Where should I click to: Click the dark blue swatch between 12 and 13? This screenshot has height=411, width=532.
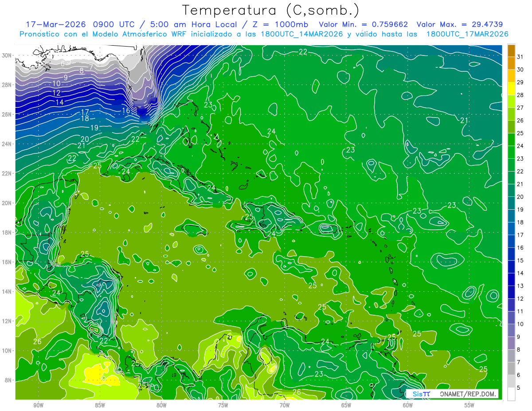[x=511, y=292]
